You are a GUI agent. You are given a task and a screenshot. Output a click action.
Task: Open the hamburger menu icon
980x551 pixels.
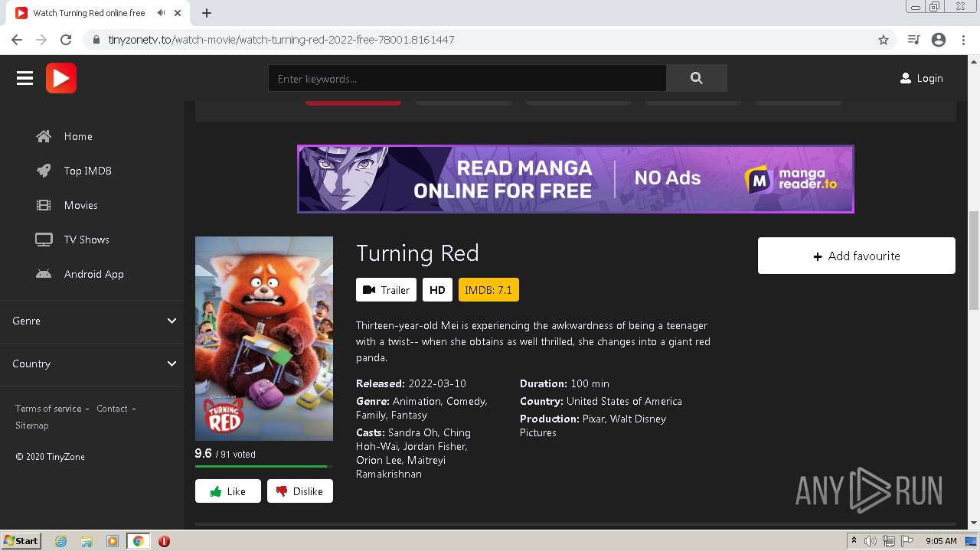point(24,78)
